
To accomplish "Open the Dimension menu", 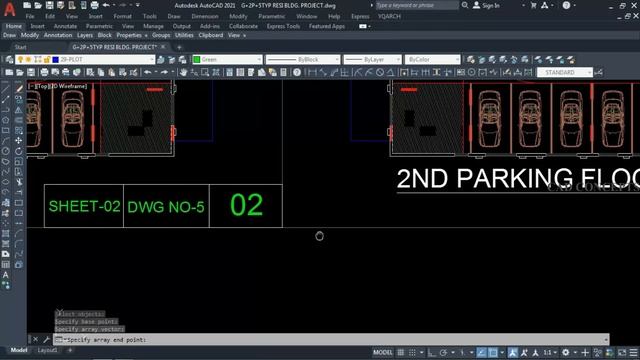I will [205, 16].
